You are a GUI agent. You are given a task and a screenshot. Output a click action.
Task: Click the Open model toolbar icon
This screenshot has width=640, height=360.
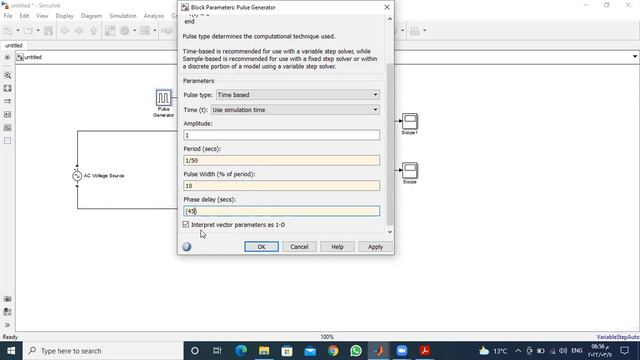point(28,31)
